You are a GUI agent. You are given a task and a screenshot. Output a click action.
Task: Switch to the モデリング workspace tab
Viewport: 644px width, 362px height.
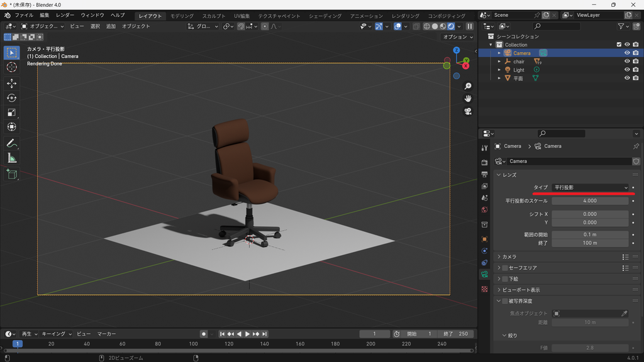pyautogui.click(x=182, y=16)
